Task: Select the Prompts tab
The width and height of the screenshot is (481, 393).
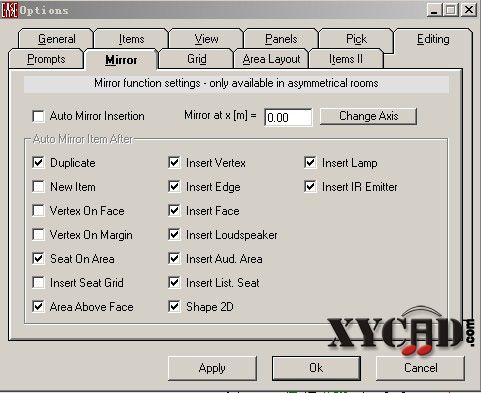Action: [46, 59]
